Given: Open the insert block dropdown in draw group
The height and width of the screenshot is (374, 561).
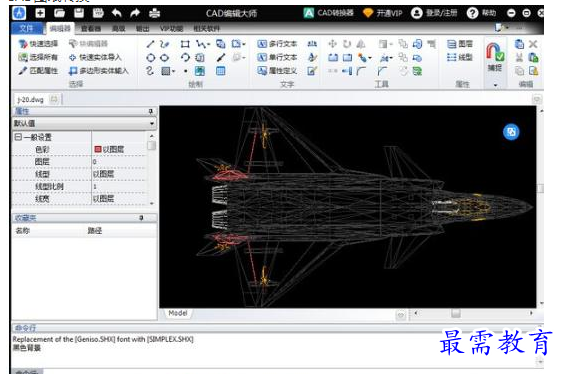Looking at the screenshot, I should [244, 44].
